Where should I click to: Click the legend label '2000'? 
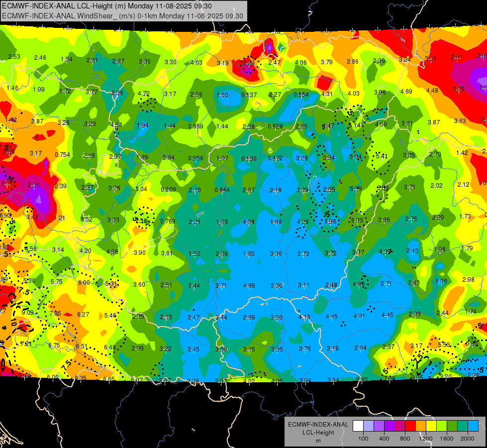(x=468, y=439)
